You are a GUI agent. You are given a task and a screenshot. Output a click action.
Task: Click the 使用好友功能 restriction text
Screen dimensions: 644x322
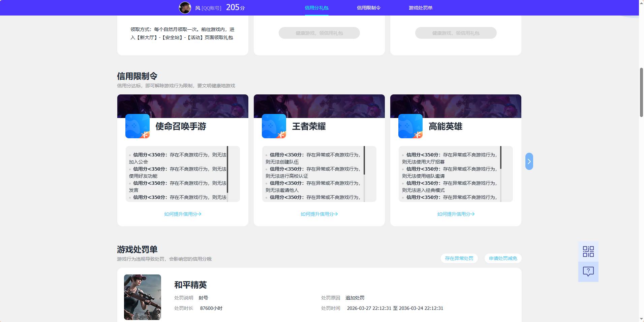tap(143, 176)
